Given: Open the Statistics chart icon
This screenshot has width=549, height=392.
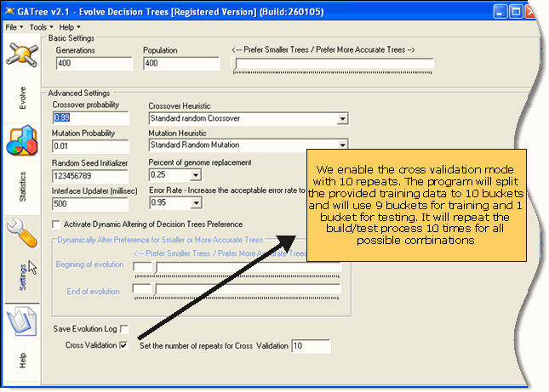Looking at the screenshot, I should click(x=22, y=140).
